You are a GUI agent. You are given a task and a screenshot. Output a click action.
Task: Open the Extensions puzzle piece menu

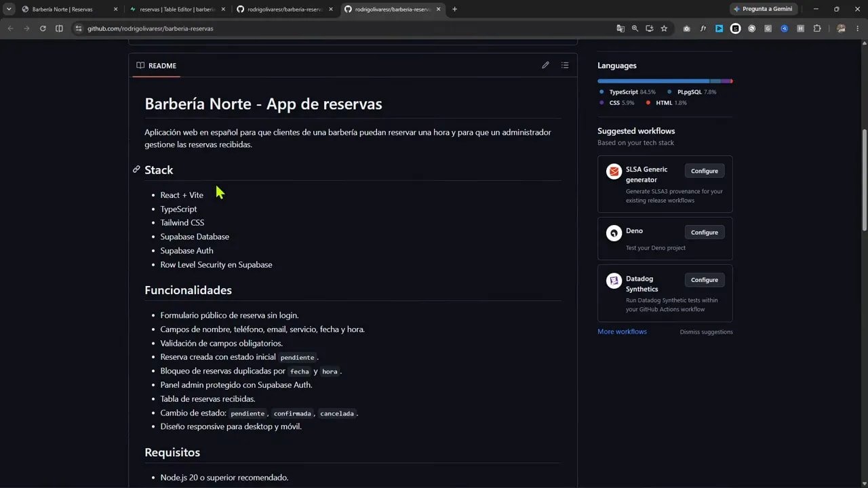click(x=817, y=28)
